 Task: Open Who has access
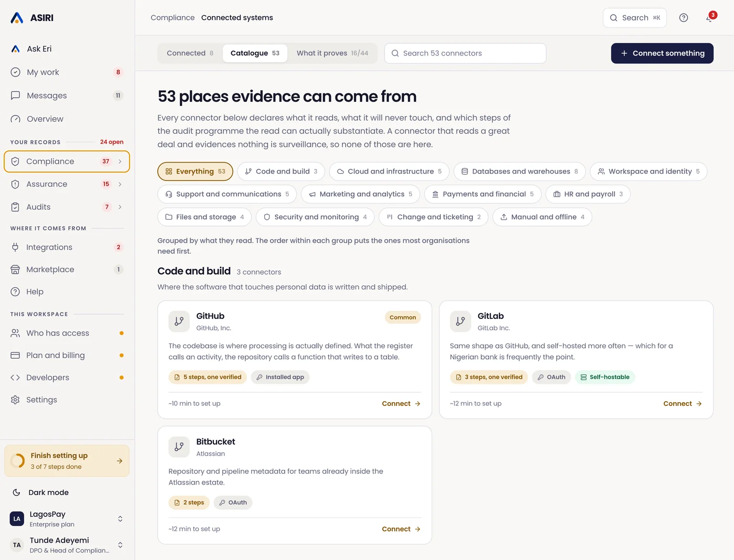tap(67, 333)
